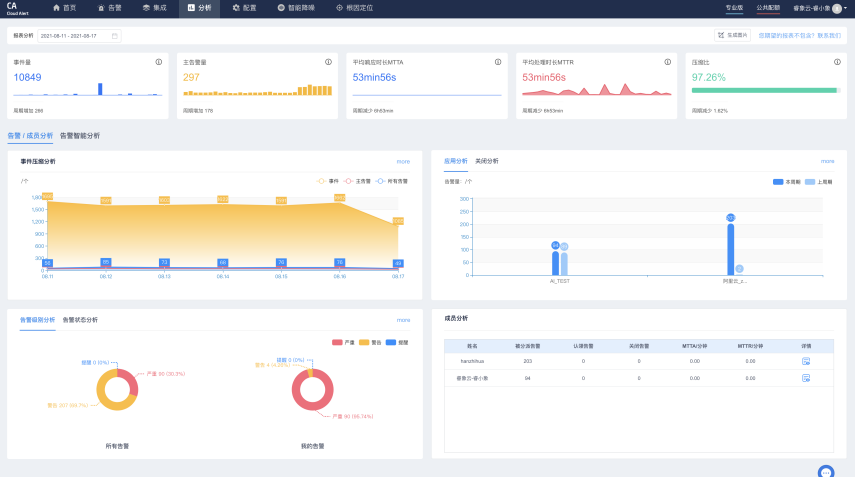This screenshot has height=477, width=855.
Task: Click the 08.17 event data label
Action: [398, 221]
